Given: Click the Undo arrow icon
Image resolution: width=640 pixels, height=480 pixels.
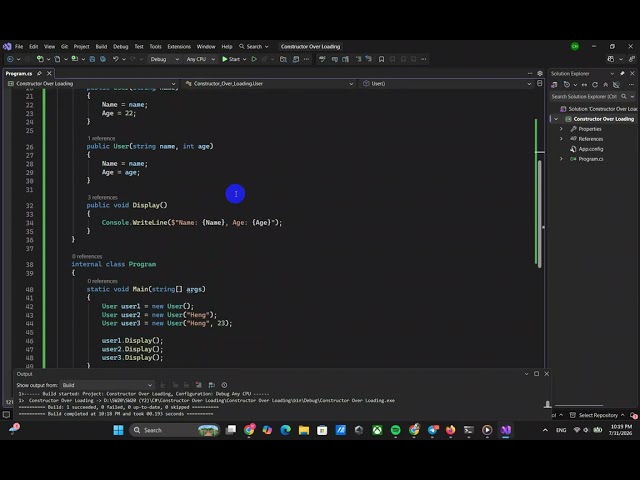Looking at the screenshot, I should coord(116,59).
